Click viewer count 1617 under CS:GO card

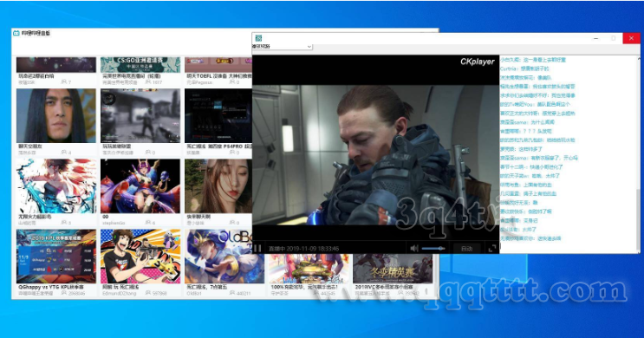click(157, 82)
